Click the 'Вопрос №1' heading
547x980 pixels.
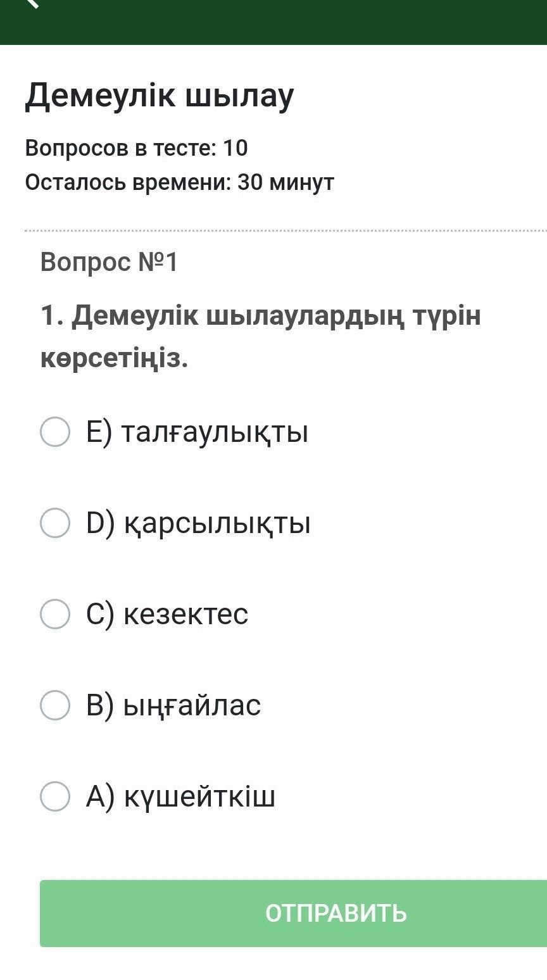109,262
